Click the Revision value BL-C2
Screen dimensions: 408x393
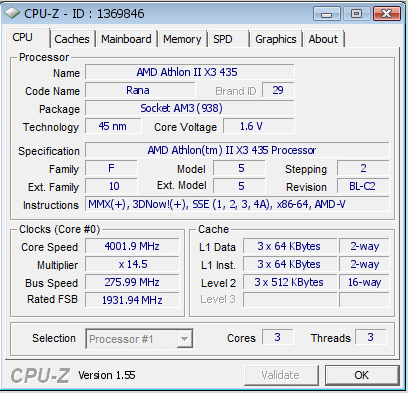pos(363,186)
